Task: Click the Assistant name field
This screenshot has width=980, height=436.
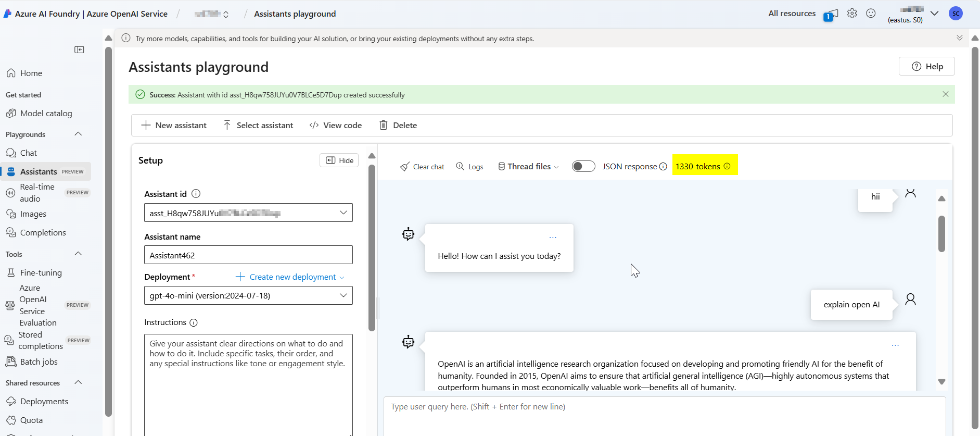Action: click(248, 255)
